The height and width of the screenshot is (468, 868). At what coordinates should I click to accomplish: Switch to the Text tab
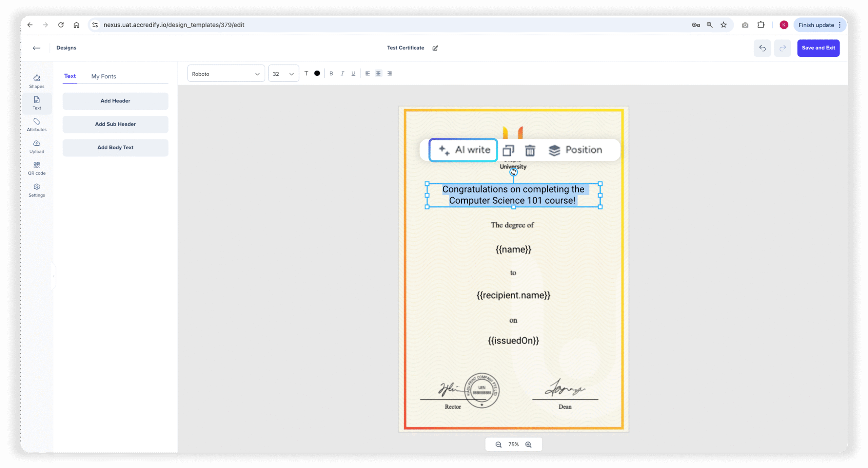click(70, 76)
